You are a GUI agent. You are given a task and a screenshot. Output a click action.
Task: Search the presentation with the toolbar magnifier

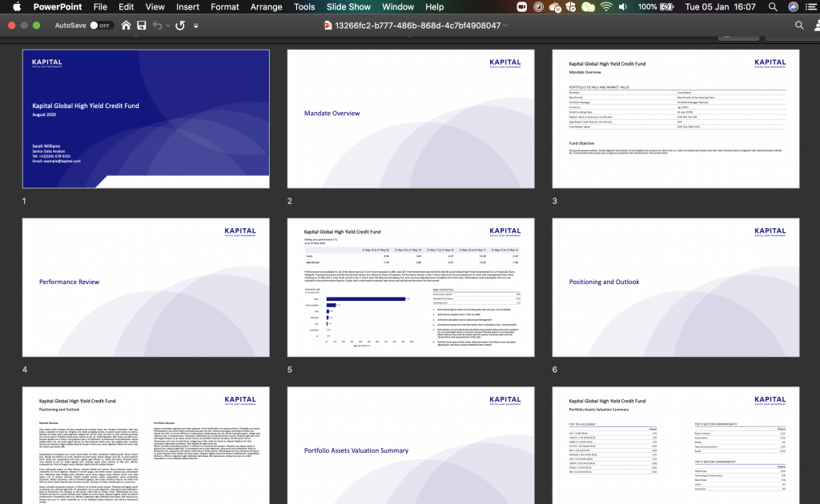(799, 25)
